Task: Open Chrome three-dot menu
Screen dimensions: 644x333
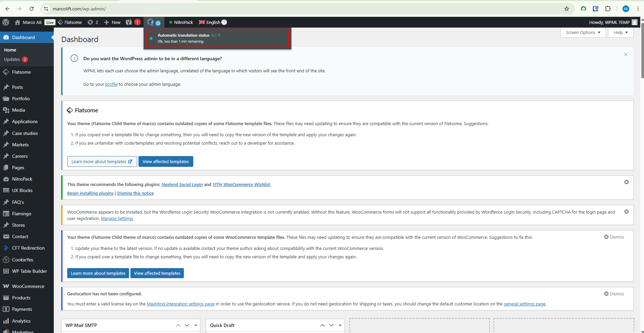Action: [638, 9]
